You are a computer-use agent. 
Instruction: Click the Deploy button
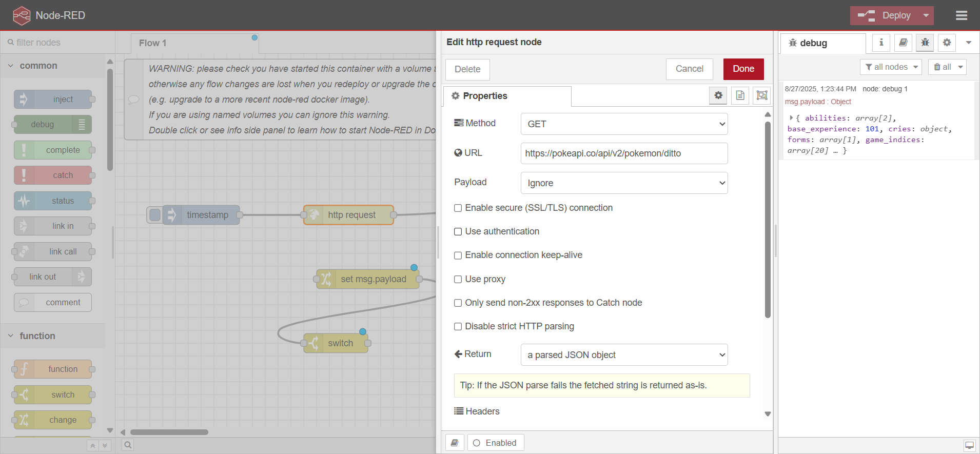(x=885, y=15)
